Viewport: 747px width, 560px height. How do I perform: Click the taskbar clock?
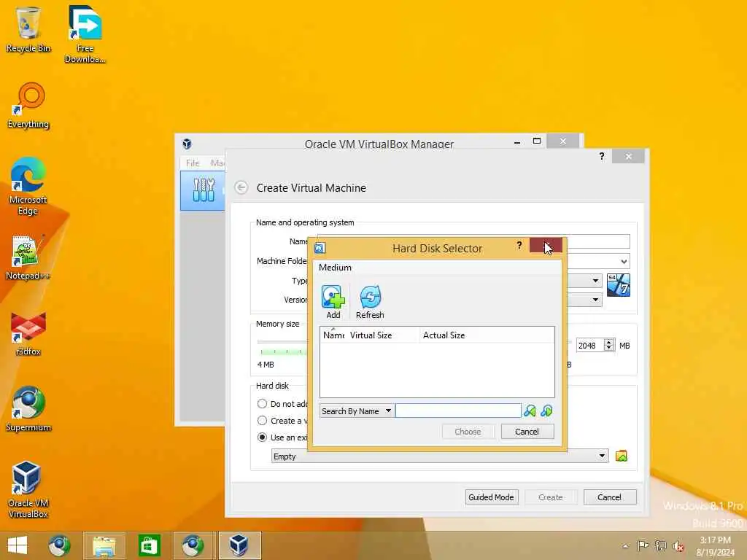[715, 546]
